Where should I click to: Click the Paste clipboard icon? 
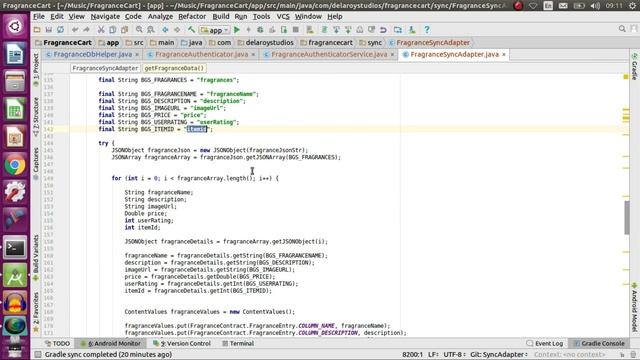[124, 30]
